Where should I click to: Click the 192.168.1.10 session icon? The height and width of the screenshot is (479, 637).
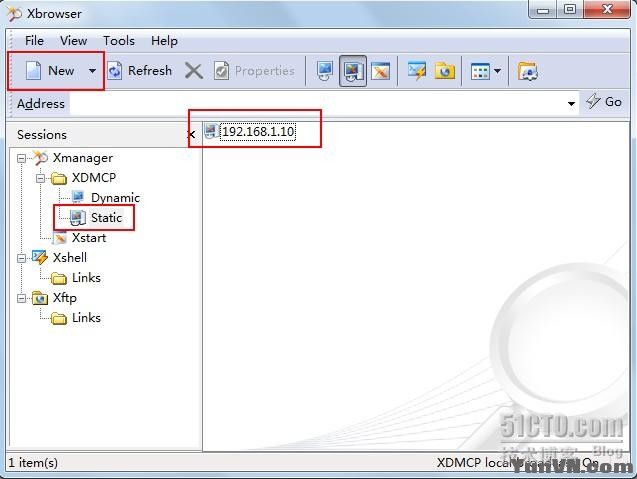[x=211, y=131]
